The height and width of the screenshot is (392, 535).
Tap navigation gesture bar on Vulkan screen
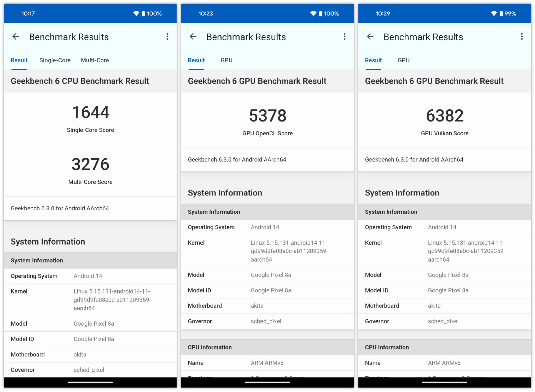pos(445,382)
